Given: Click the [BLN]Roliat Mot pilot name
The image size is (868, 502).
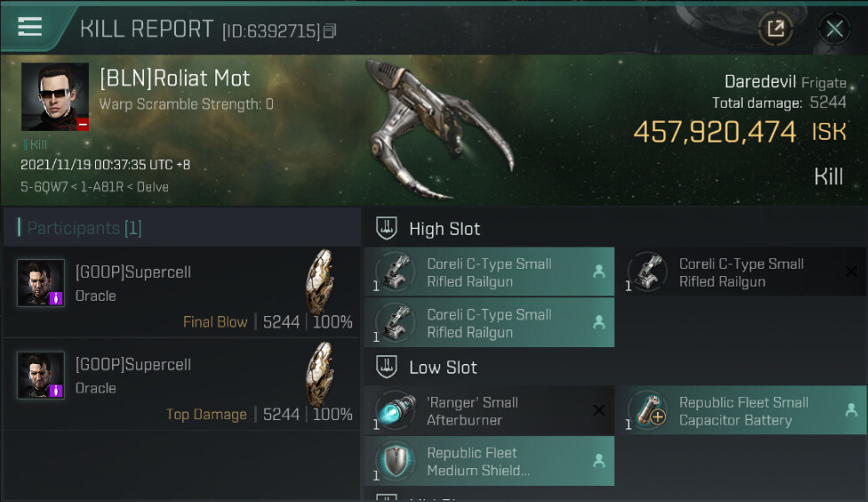Looking at the screenshot, I should [x=174, y=78].
